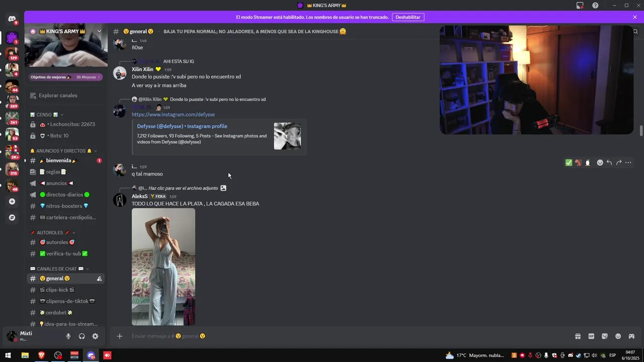Open the Windows Start menu
Image resolution: width=644 pixels, height=362 pixels.
click(8, 355)
